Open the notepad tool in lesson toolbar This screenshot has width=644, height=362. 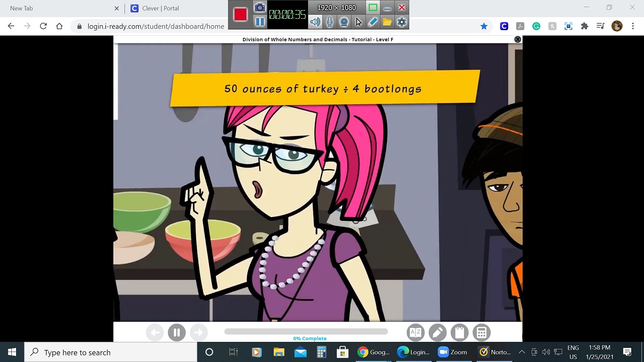[x=460, y=333]
